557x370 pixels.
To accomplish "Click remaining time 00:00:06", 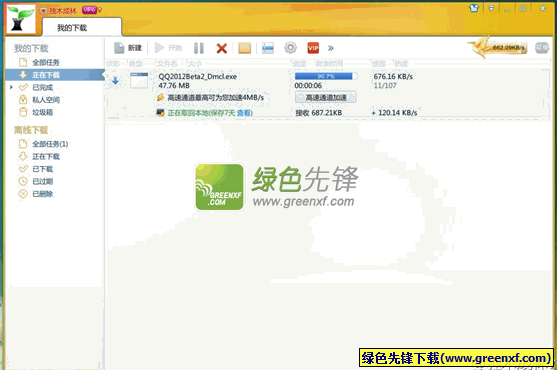I will 308,86.
